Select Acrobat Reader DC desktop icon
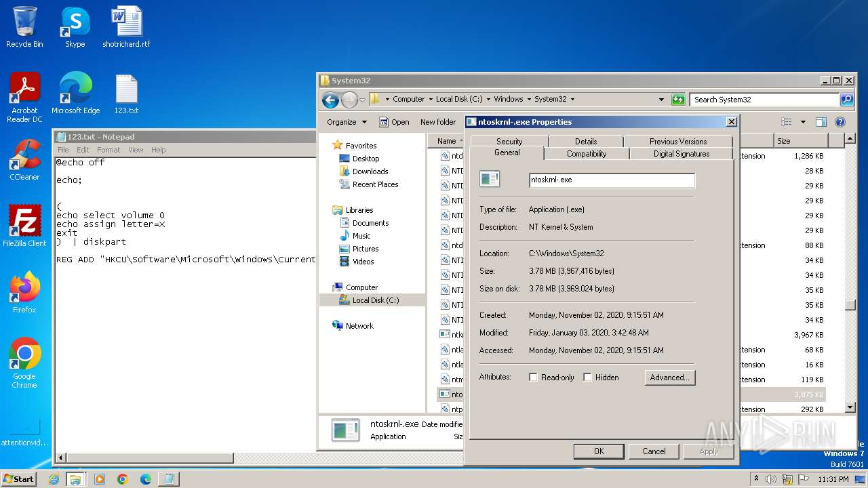 click(x=24, y=98)
